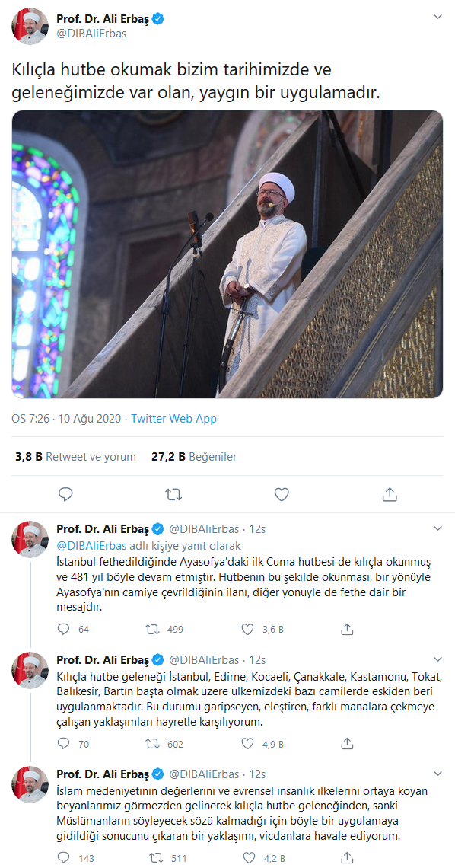Retweet the reply showing 499 retweets
This screenshot has height=868, width=455.
(x=164, y=629)
